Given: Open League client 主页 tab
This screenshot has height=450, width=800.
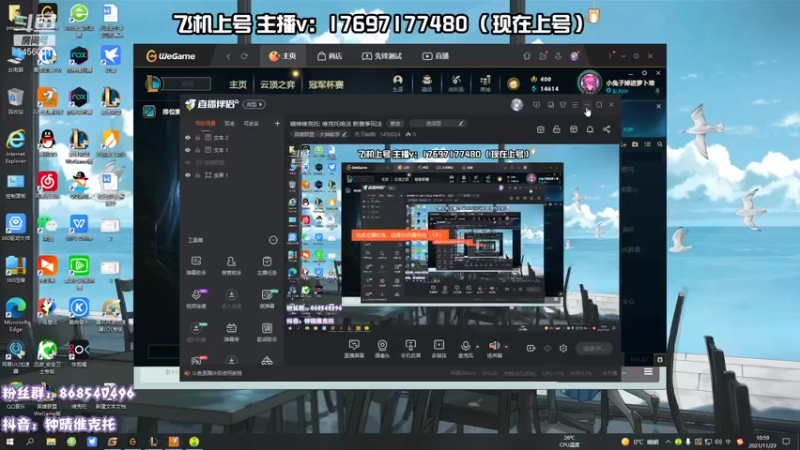Looking at the screenshot, I should (238, 85).
